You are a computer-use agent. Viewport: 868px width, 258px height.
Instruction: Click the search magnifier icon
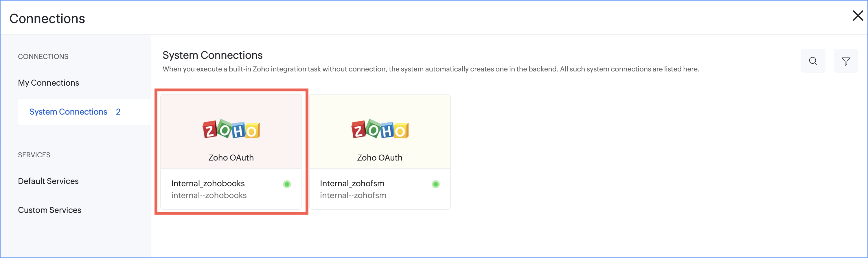813,61
